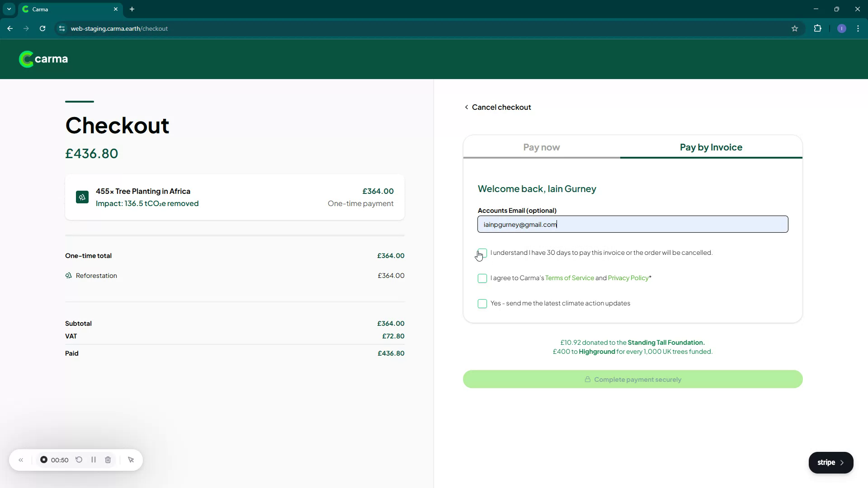Check the 30 days invoice understanding checkbox
Image resolution: width=868 pixels, height=488 pixels.
[482, 253]
